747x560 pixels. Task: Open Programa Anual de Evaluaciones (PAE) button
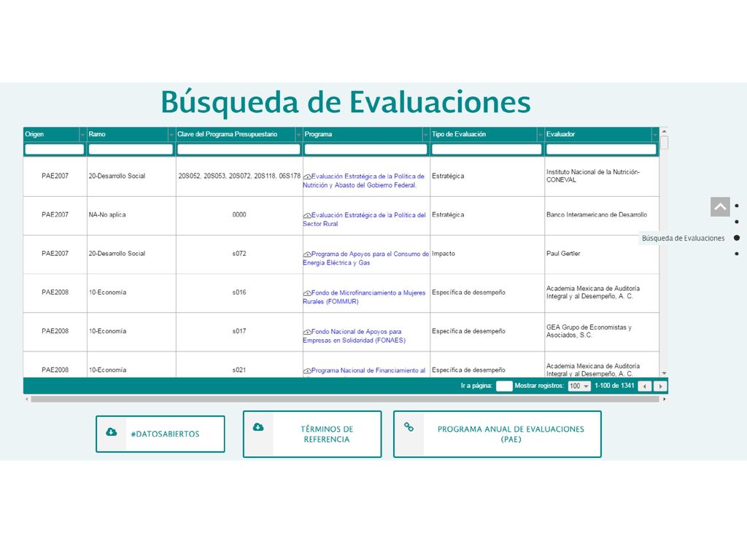pyautogui.click(x=498, y=434)
